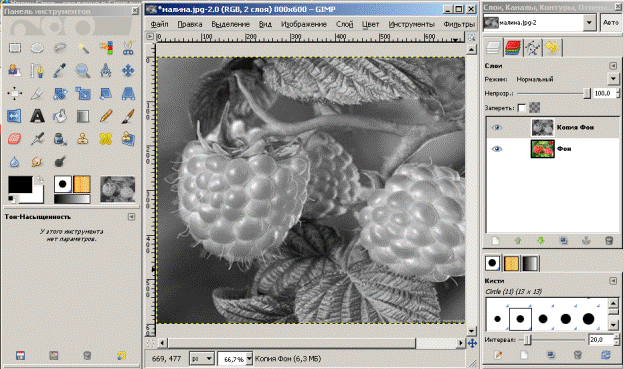Screen dimensions: 624x369
Task: Select the Rectangle Select tool
Action: tap(15, 48)
